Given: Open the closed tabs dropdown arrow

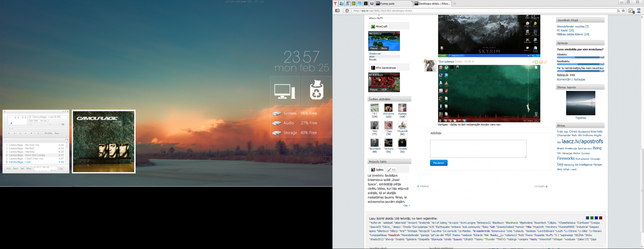Looking at the screenshot, I should [455, 4].
